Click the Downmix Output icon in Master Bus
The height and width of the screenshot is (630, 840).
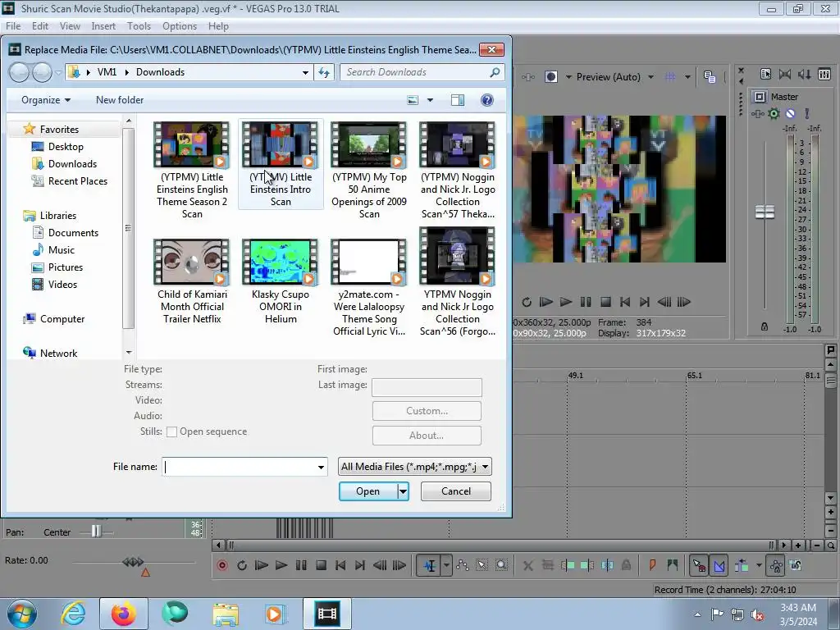[785, 75]
